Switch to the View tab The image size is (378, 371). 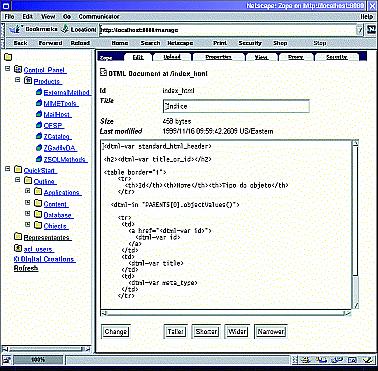[261, 57]
